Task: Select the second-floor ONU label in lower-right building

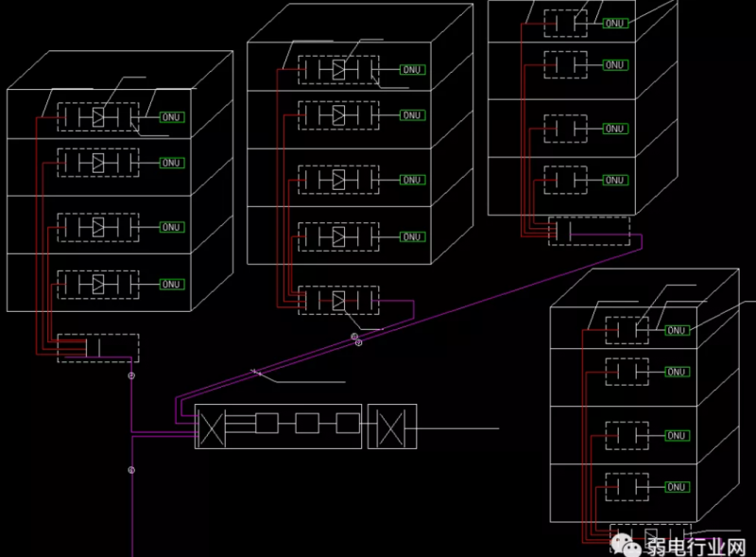Action: [676, 372]
